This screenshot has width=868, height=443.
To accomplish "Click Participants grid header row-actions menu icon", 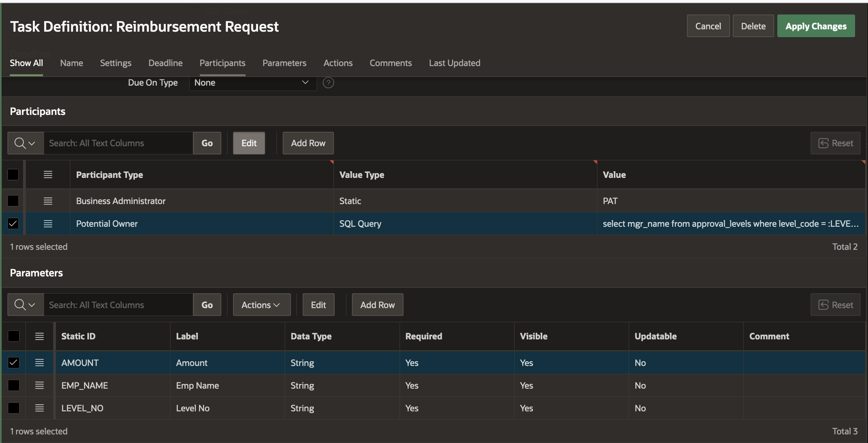I will point(48,175).
